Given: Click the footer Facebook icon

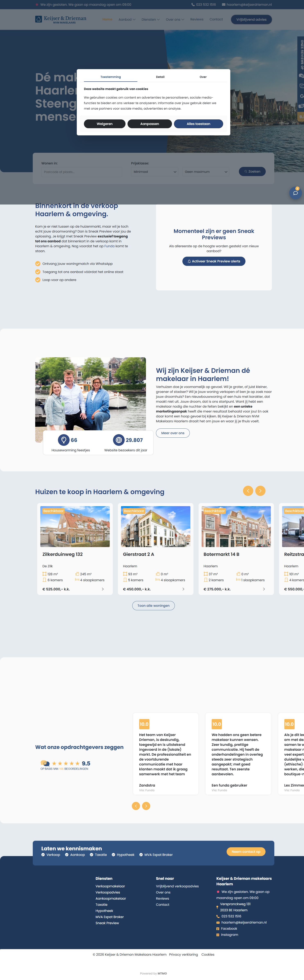Looking at the screenshot, I should coord(218,929).
